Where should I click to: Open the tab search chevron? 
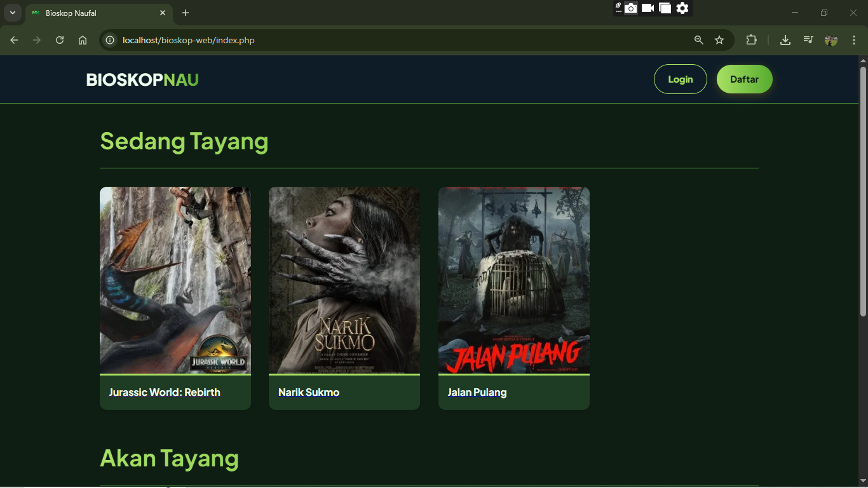(12, 13)
